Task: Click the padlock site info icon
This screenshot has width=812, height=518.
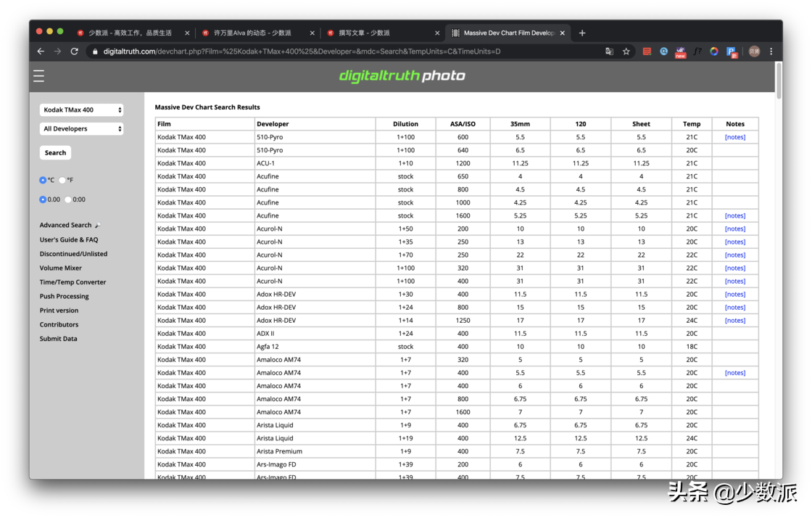Action: 95,52
